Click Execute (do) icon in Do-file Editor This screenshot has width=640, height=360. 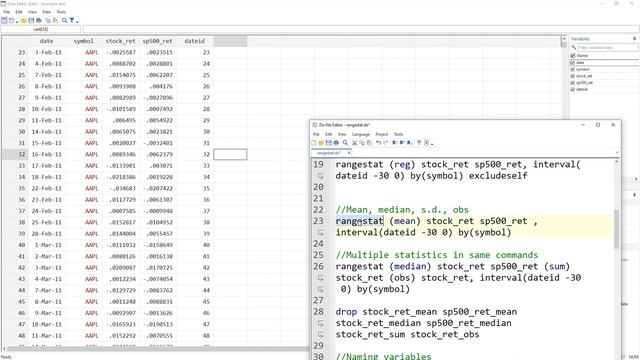click(x=427, y=142)
